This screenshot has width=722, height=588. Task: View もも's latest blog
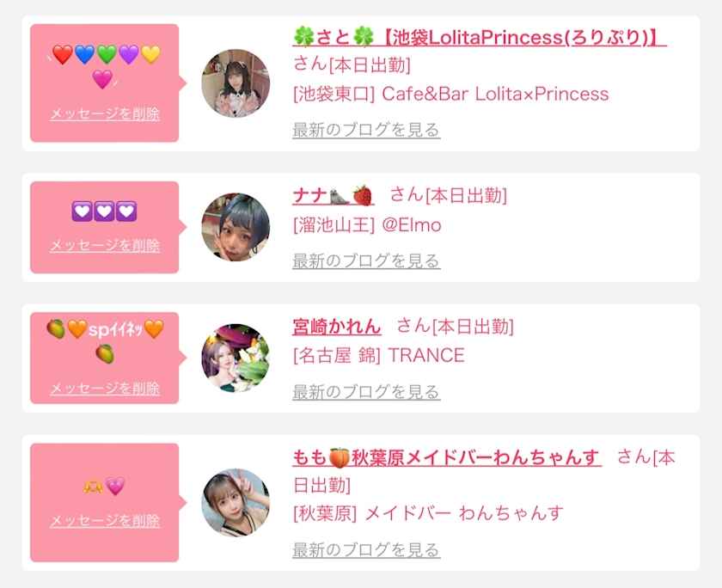(x=366, y=550)
